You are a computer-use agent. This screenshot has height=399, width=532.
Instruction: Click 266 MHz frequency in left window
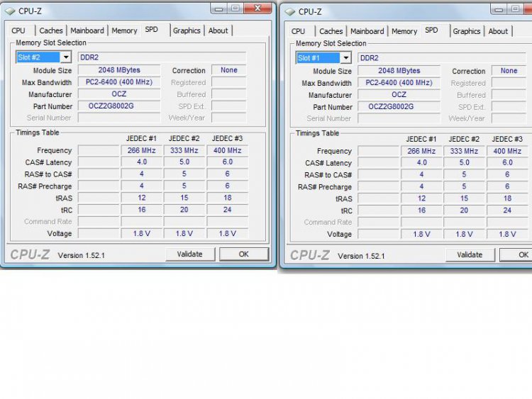pyautogui.click(x=141, y=150)
